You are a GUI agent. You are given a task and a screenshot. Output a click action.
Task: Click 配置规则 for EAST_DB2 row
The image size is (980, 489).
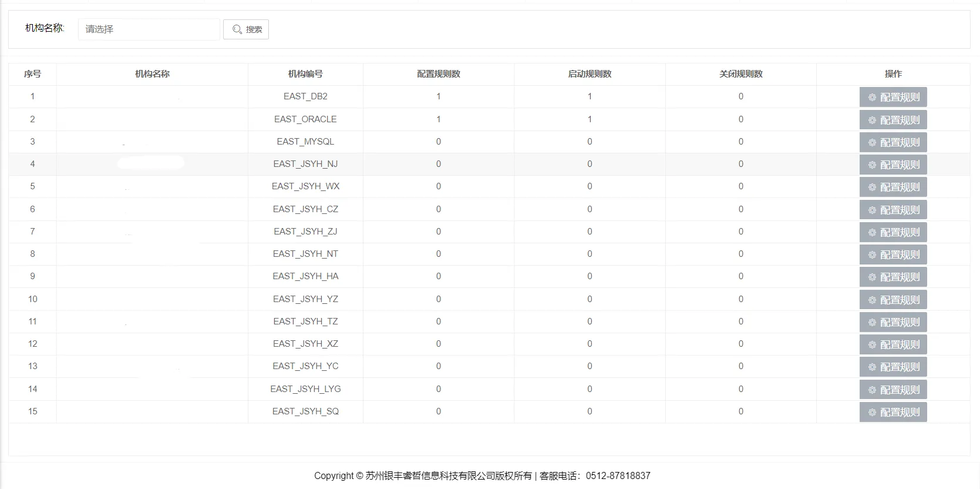[x=893, y=98]
